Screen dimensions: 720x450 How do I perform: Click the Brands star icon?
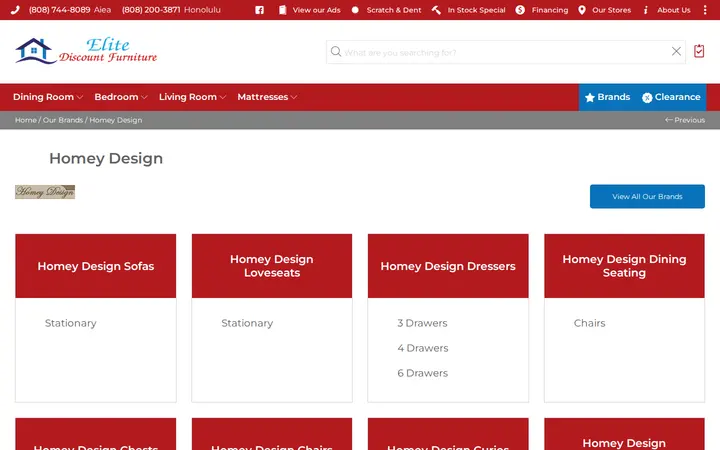tap(590, 97)
